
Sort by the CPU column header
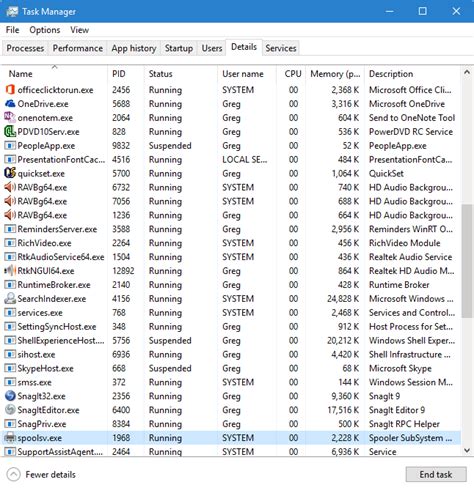click(291, 74)
